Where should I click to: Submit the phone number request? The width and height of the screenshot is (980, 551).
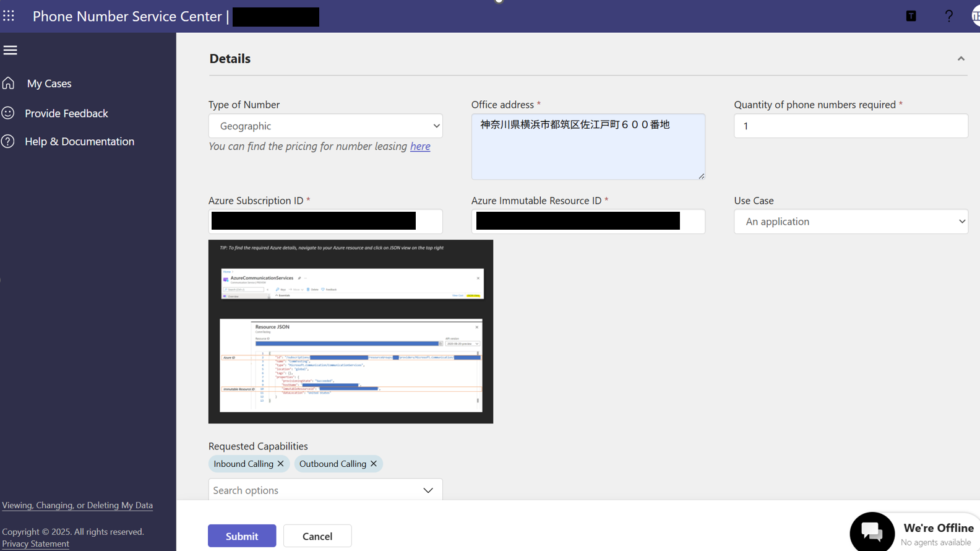(x=242, y=536)
